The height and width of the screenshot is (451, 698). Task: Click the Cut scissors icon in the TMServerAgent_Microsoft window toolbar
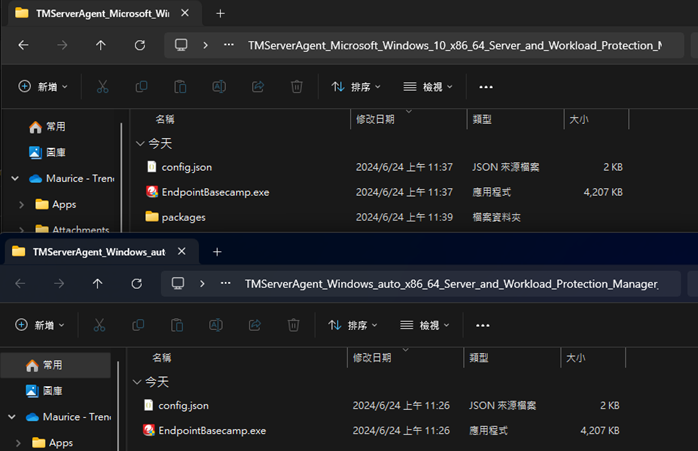pyautogui.click(x=102, y=87)
